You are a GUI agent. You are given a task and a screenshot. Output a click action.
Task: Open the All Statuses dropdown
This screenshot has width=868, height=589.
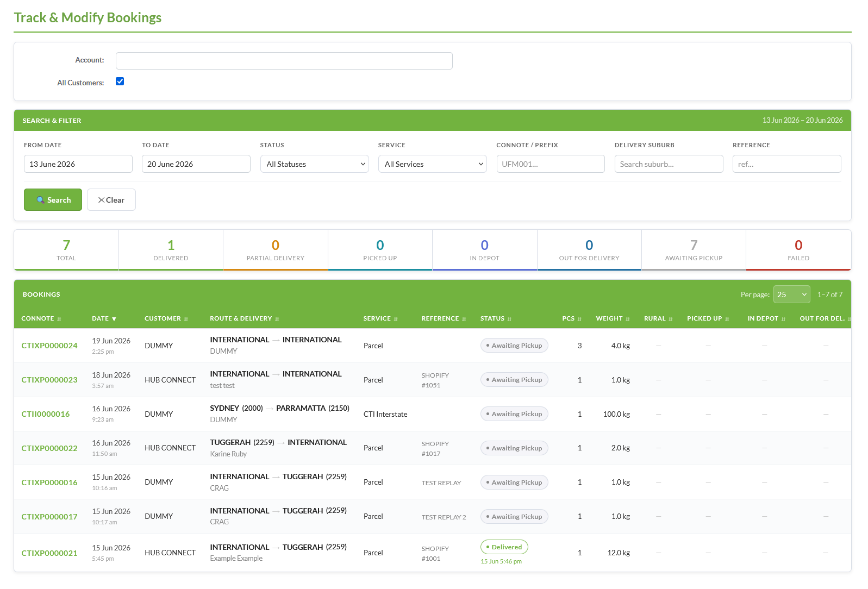click(x=314, y=164)
